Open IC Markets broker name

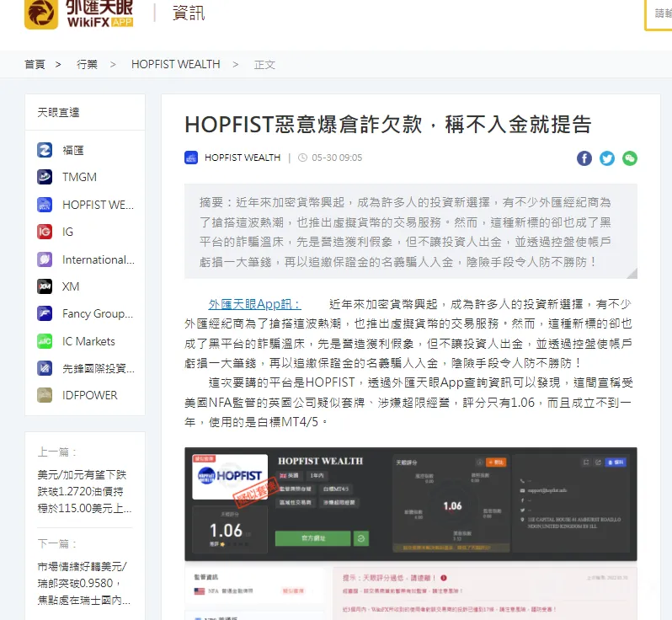point(88,341)
